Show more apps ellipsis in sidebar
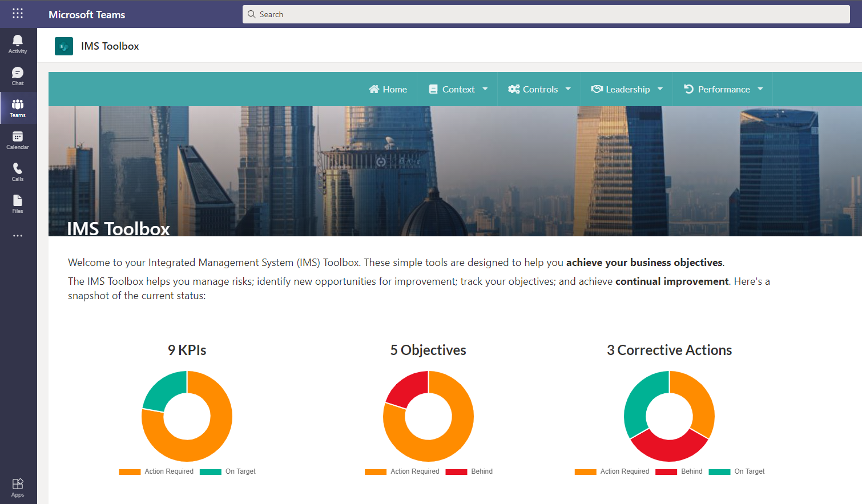Image resolution: width=862 pixels, height=504 pixels. [18, 236]
